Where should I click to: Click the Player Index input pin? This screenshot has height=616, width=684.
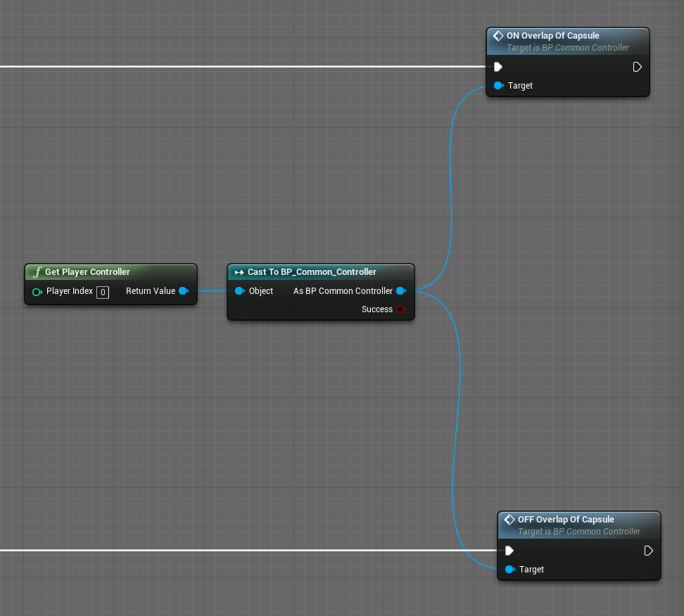(x=37, y=292)
